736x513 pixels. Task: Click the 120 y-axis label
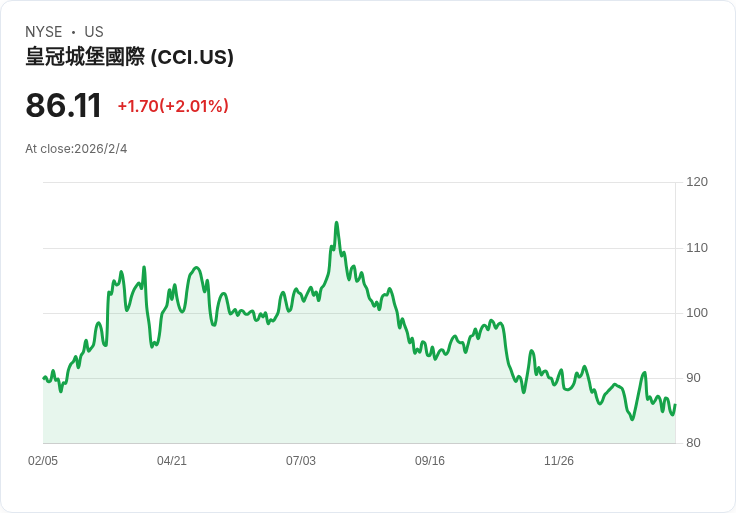(697, 182)
